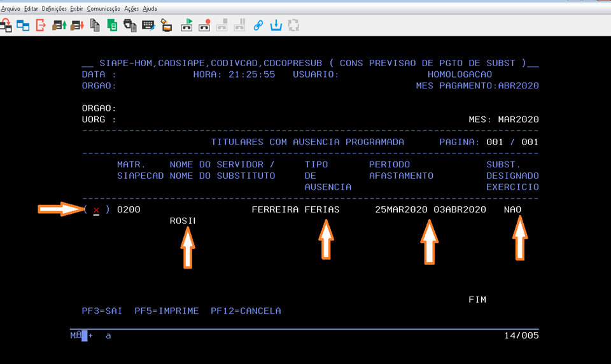Click PERIODO AFASTAMENTO column header
Viewport: 611px width, 364px height.
[401, 171]
